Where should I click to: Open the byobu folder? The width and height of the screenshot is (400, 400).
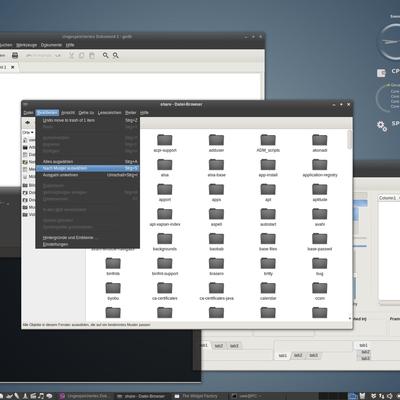coord(113,291)
